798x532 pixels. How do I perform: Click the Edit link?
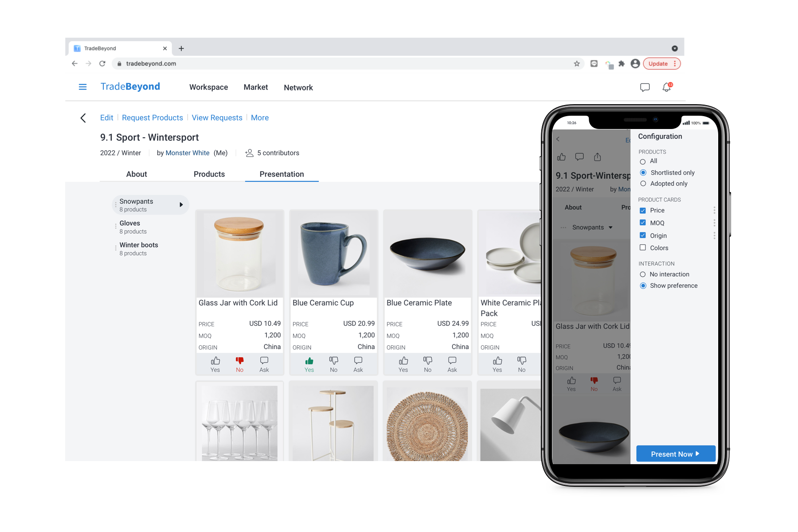(106, 117)
